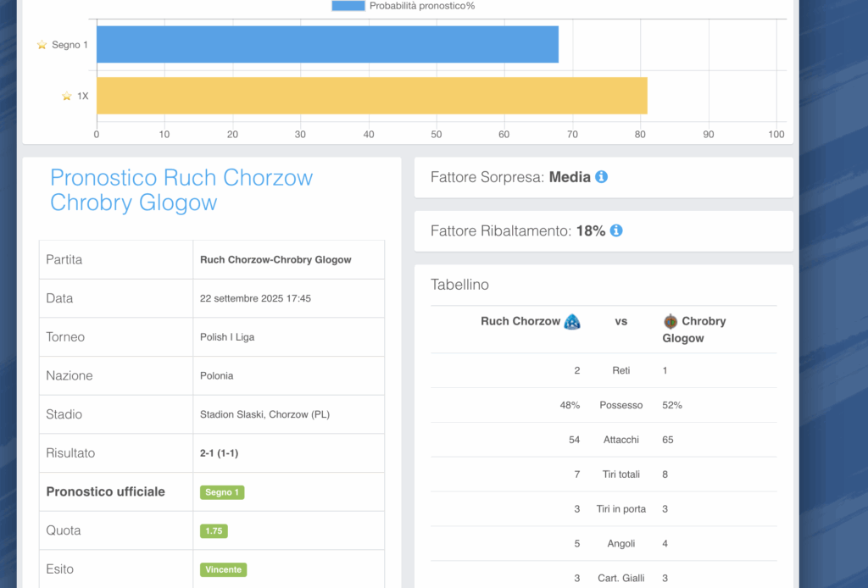Click the Chrobry Glogow name in Tabellino
The height and width of the screenshot is (588, 868).
694,330
